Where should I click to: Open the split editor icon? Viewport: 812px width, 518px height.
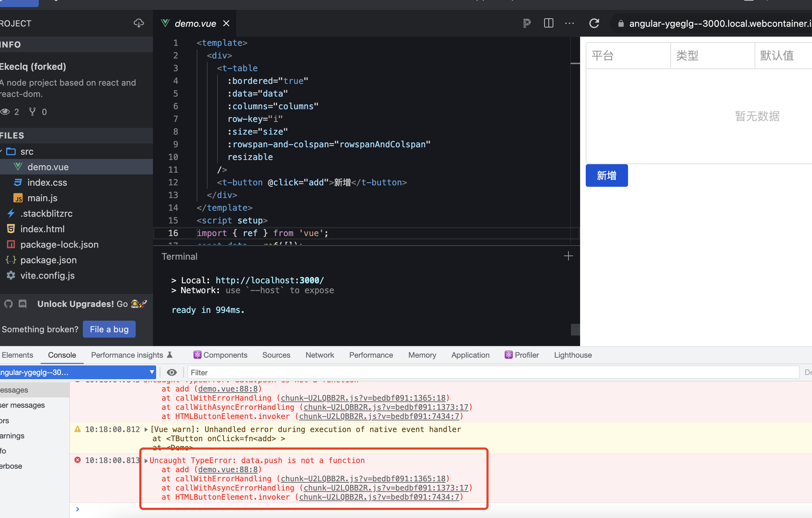(x=549, y=23)
